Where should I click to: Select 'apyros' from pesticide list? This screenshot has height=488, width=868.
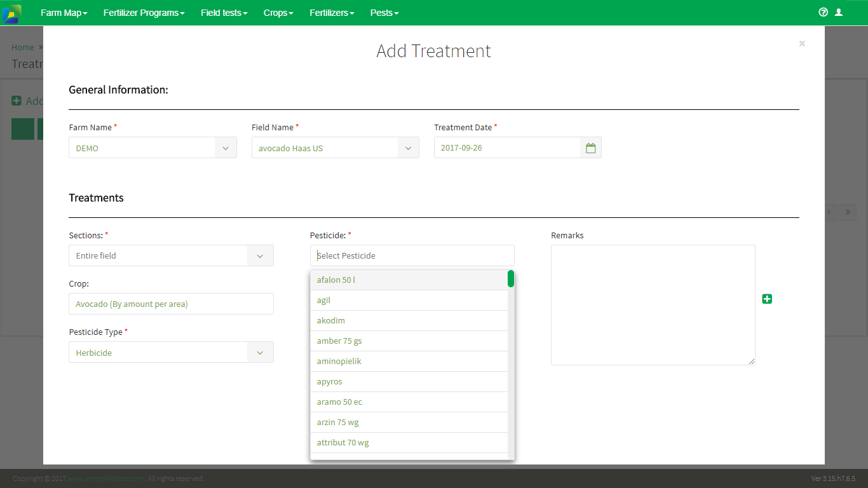409,382
